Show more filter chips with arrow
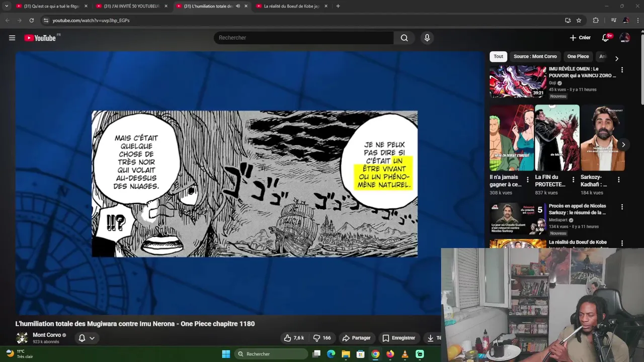This screenshot has width=644, height=362. tap(616, 58)
